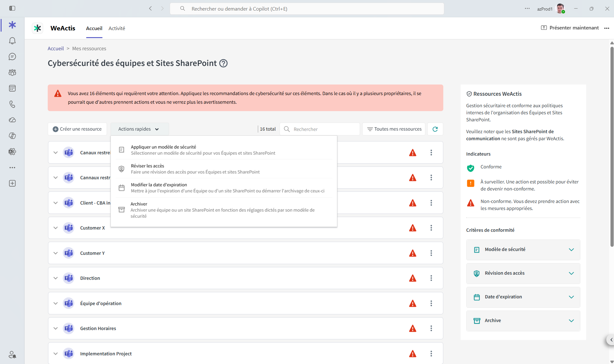Open the Chat icon in sidebar

tap(12, 57)
